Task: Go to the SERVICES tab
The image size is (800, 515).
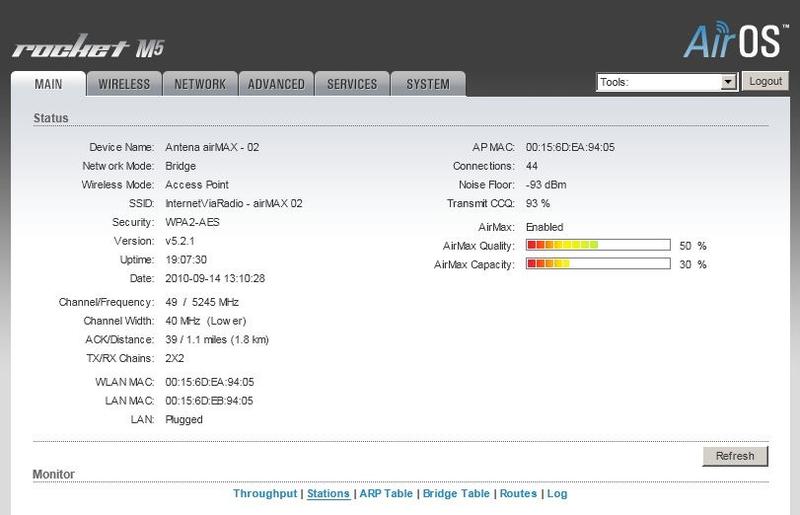Action: coord(352,84)
